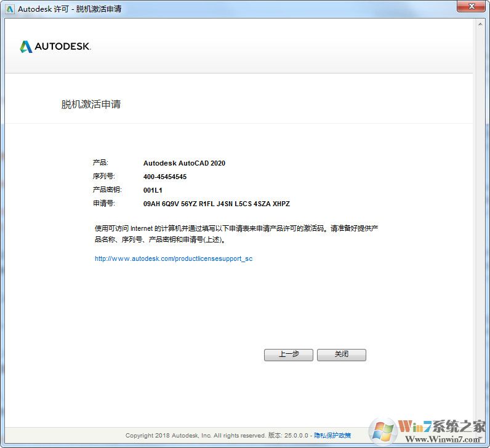Click the Autodesk logo in the header
This screenshot has width=490, height=448.
55,47
